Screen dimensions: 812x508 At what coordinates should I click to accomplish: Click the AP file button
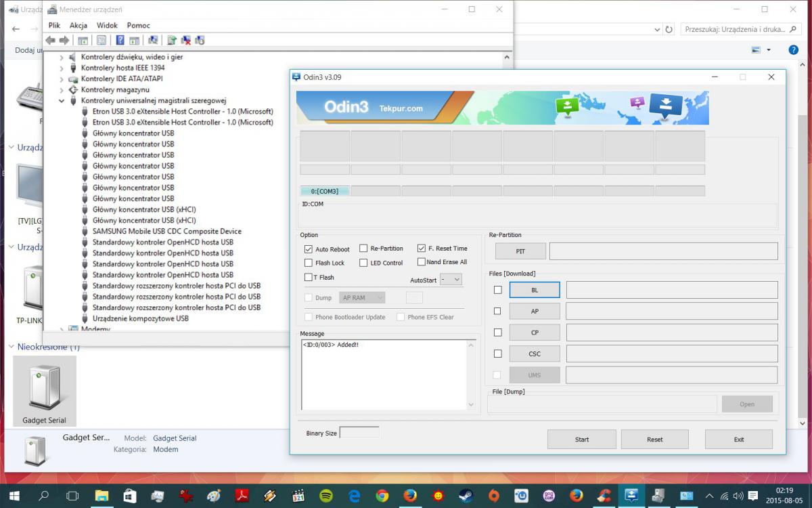[x=535, y=312]
